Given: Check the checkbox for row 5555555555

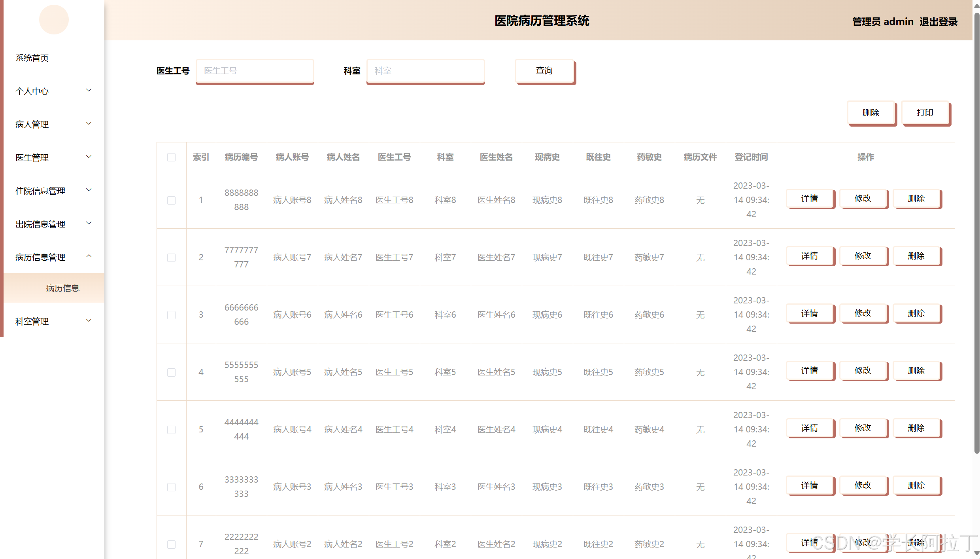Looking at the screenshot, I should coord(171,372).
